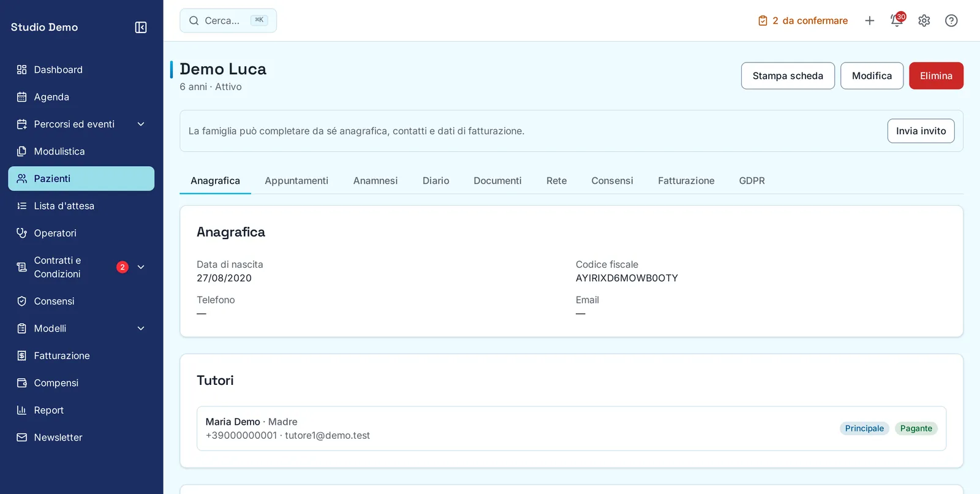980x494 pixels.
Task: Click the Newsletter envelope icon
Action: pyautogui.click(x=22, y=438)
